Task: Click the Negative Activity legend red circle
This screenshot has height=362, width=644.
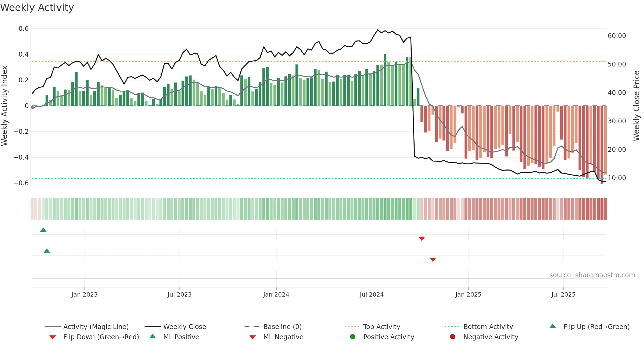Action: coord(453,337)
